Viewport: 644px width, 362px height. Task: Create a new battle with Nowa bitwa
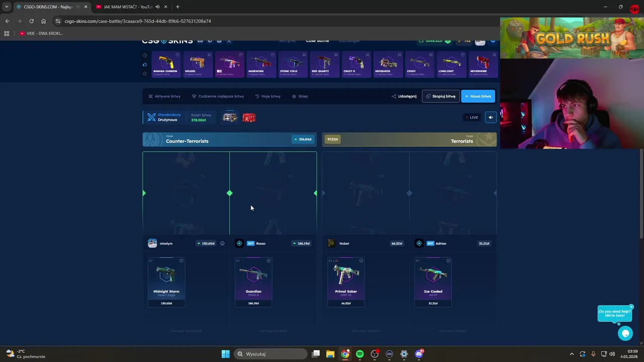[478, 96]
